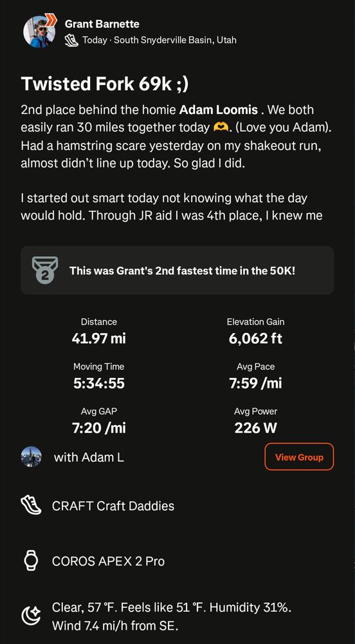Select the 'with Adam L' text
Image resolution: width=355 pixels, height=644 pixels.
pos(89,457)
